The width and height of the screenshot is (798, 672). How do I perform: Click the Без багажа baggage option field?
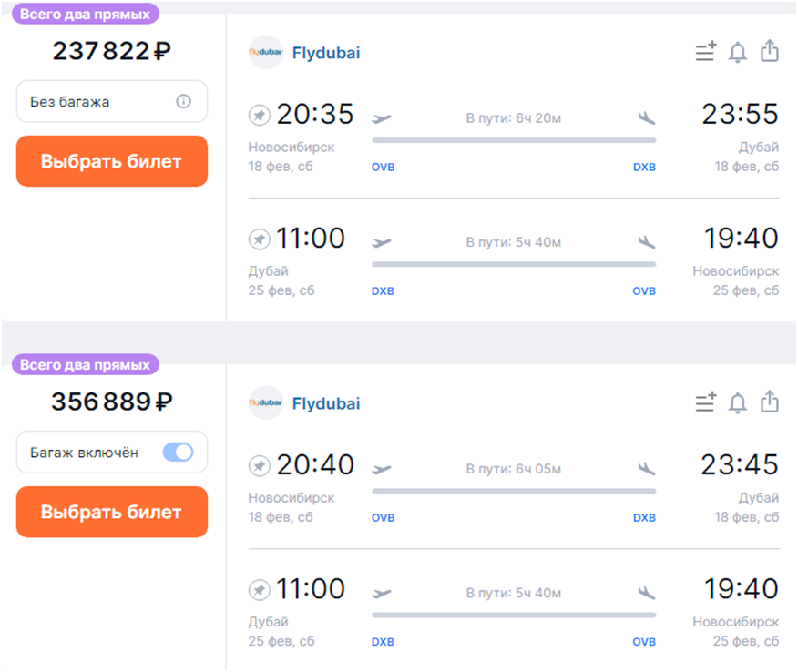click(100, 102)
